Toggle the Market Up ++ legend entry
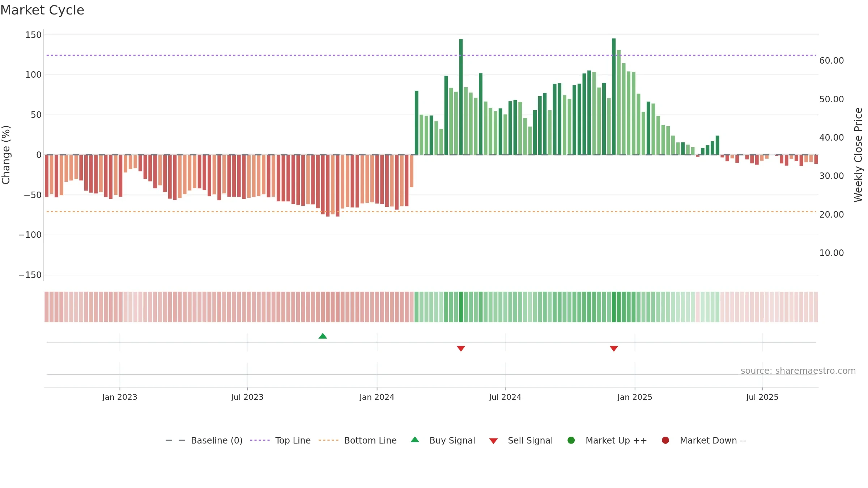The image size is (868, 488). click(607, 440)
